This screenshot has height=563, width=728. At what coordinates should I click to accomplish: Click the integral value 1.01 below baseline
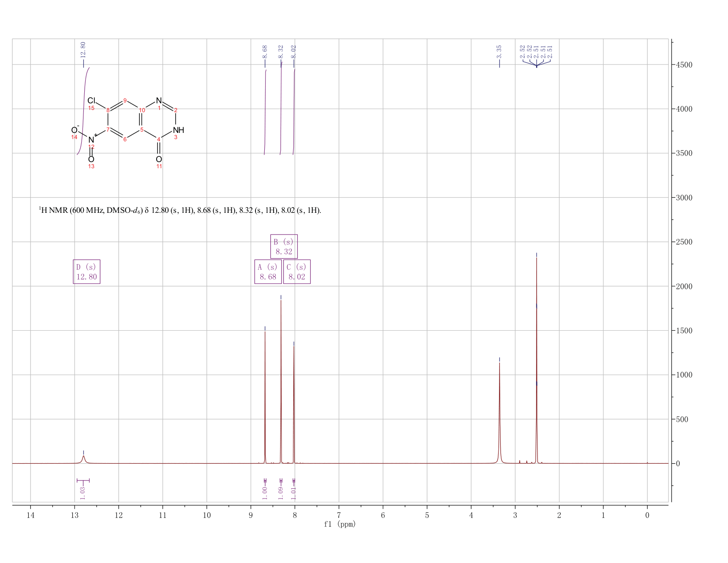294,493
